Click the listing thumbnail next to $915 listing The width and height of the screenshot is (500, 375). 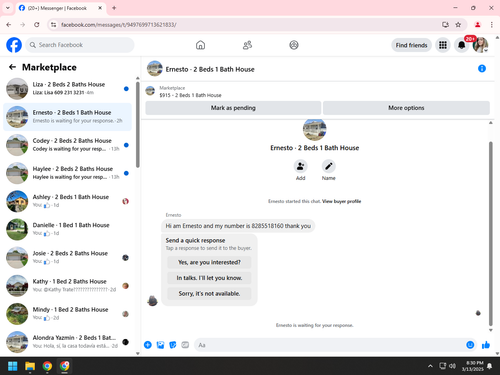150,91
